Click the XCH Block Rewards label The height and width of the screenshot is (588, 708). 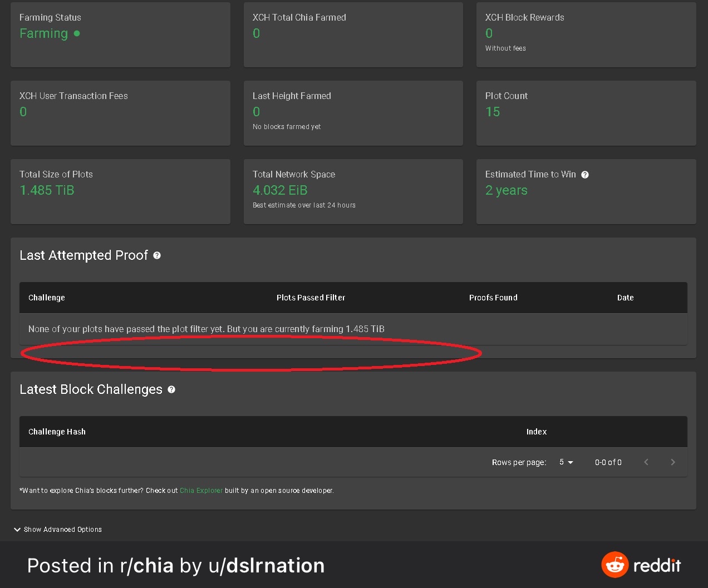tap(525, 17)
